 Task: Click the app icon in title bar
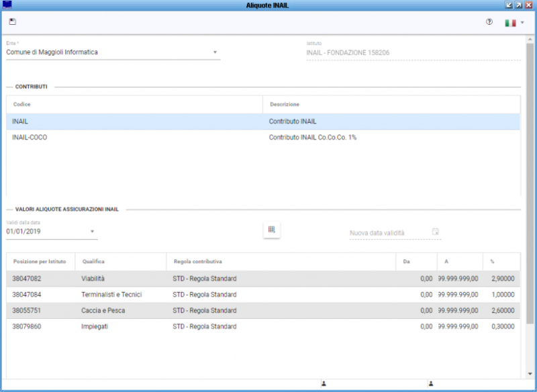point(7,5)
